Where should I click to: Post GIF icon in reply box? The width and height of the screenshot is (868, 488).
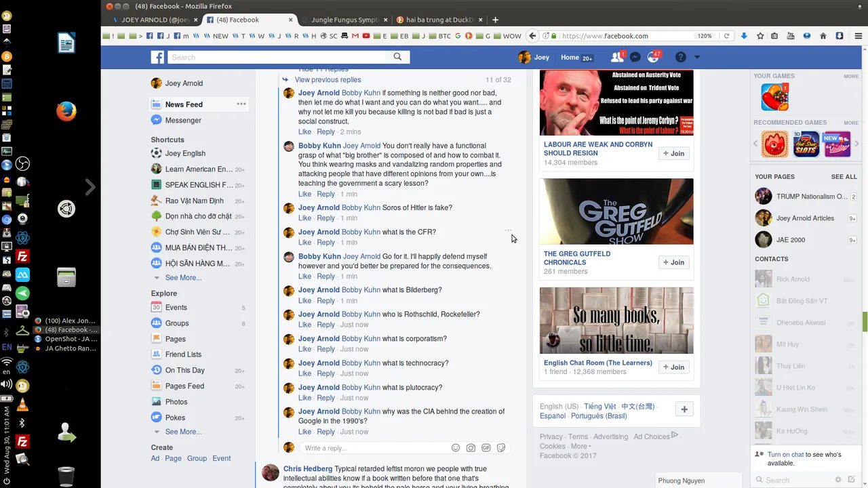(x=486, y=447)
